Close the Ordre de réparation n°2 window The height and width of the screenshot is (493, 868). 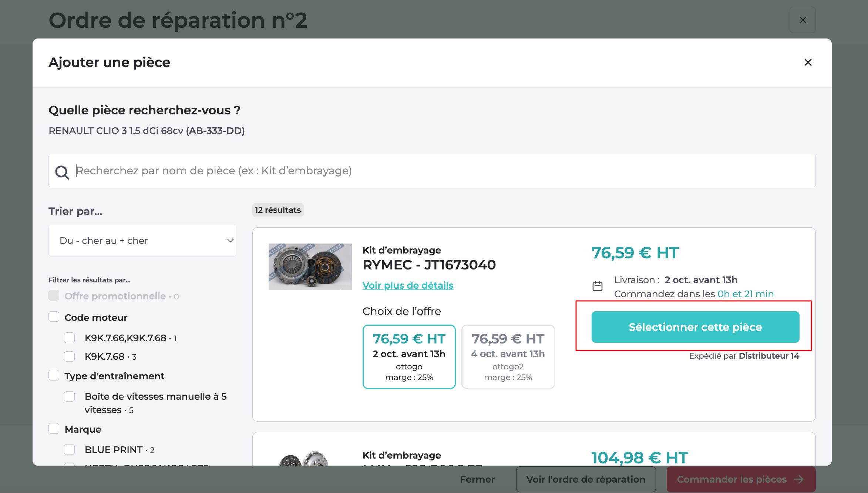tap(803, 20)
